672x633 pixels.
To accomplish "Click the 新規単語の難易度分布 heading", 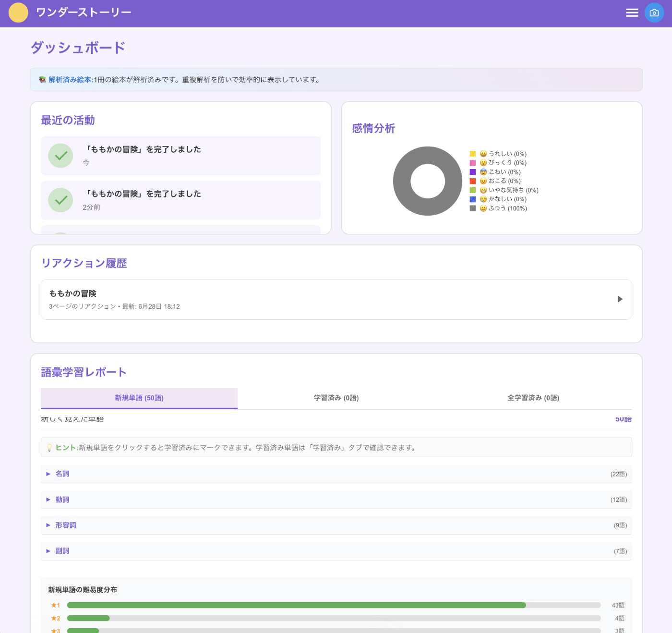I will tap(83, 590).
